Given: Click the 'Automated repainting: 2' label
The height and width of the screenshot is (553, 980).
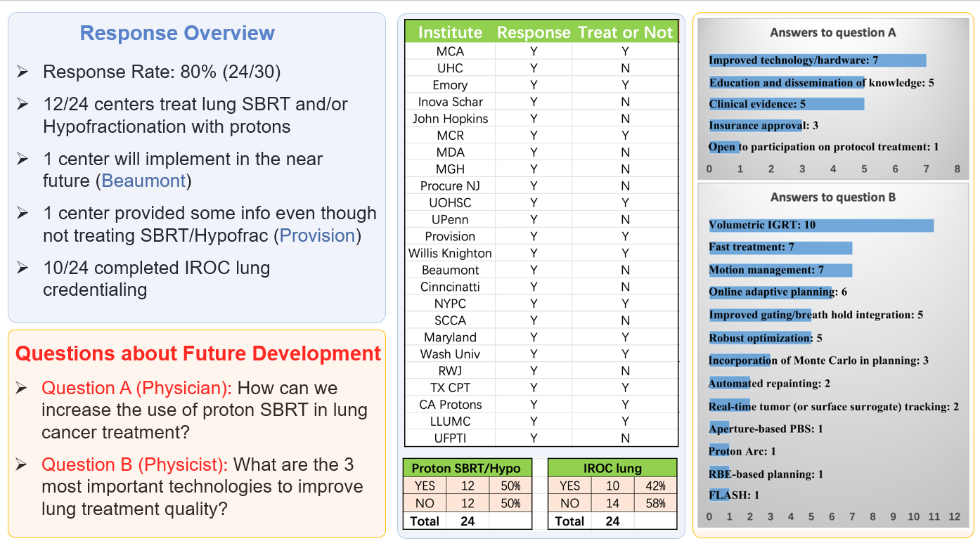Looking at the screenshot, I should click(x=769, y=384).
